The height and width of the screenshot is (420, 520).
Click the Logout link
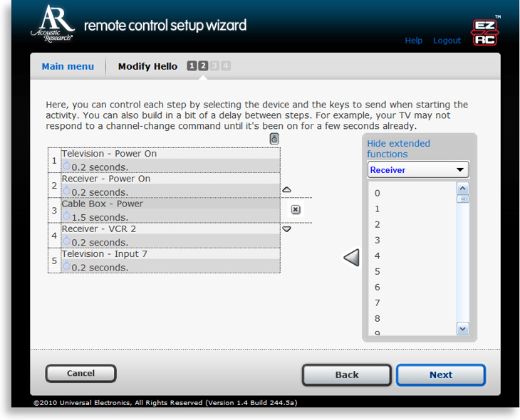coord(447,41)
